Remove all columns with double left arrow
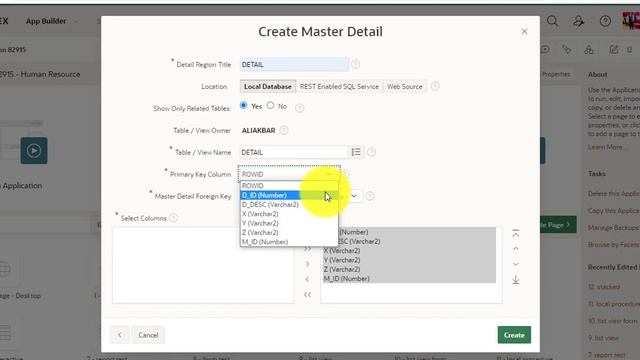 coord(307,295)
